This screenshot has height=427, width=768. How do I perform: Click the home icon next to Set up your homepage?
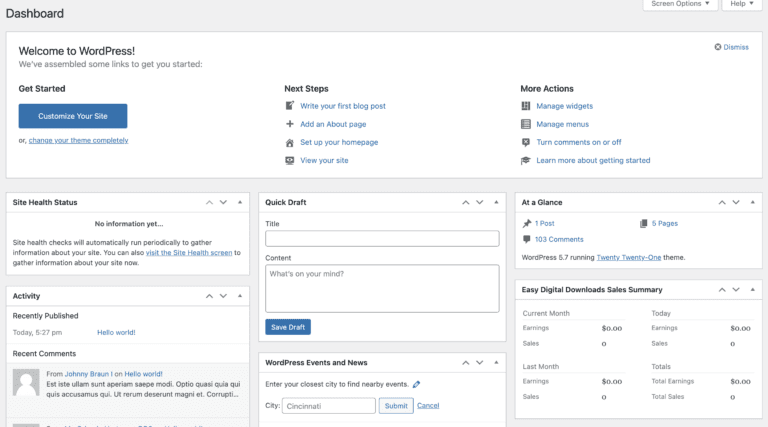coord(289,142)
